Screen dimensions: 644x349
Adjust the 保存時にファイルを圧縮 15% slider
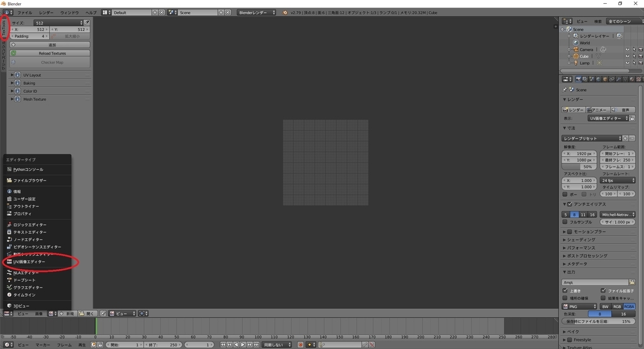click(599, 321)
